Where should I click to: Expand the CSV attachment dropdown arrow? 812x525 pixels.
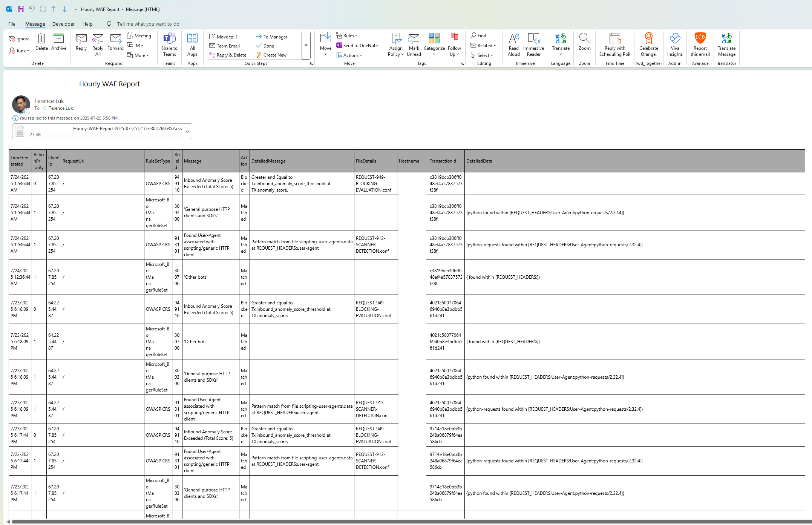(x=187, y=132)
